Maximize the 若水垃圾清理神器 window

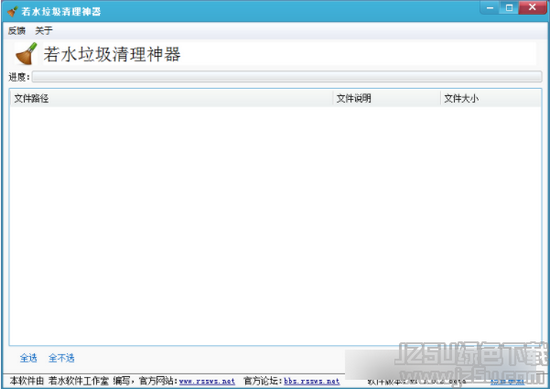(509, 8)
